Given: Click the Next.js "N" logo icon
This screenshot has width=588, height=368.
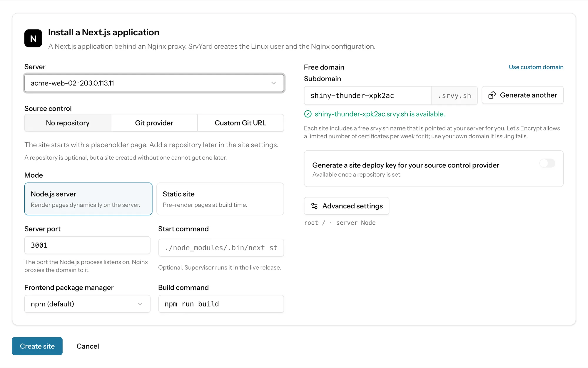Looking at the screenshot, I should pos(33,38).
